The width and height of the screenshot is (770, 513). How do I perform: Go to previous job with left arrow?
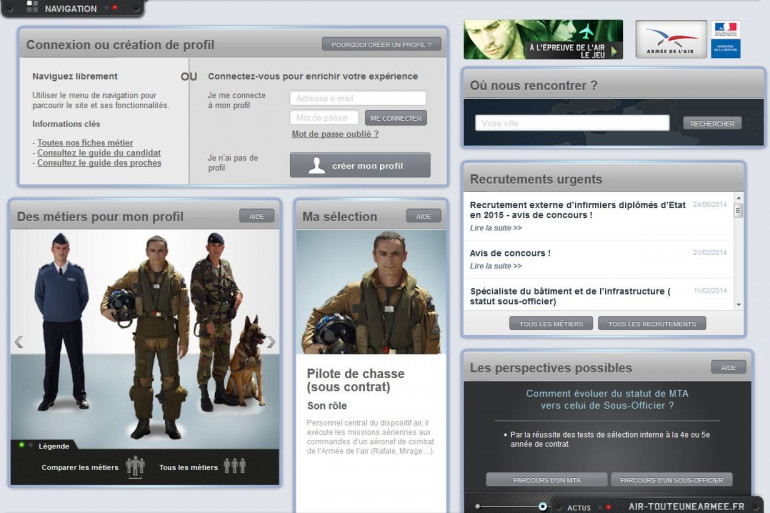coord(19,342)
